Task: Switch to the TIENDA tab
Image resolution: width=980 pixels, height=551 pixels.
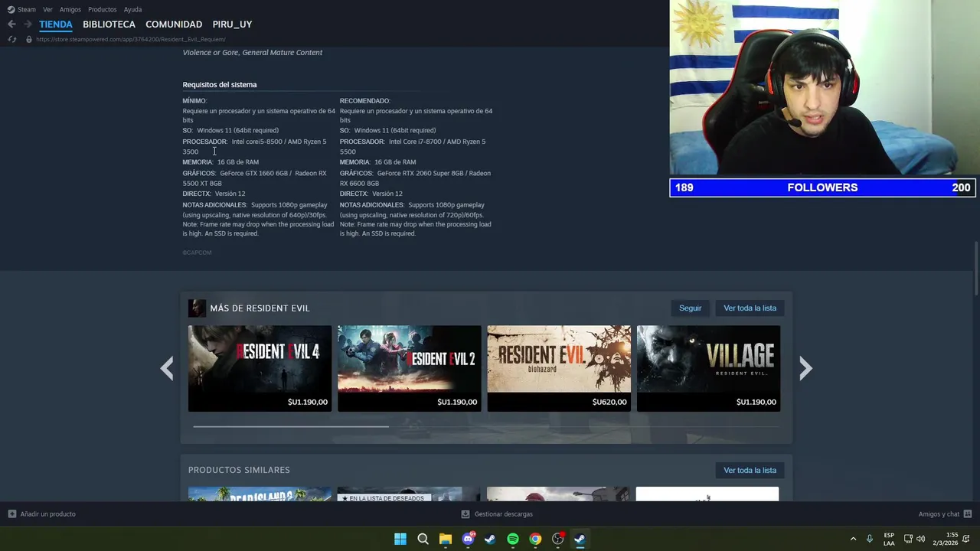Action: pos(56,24)
